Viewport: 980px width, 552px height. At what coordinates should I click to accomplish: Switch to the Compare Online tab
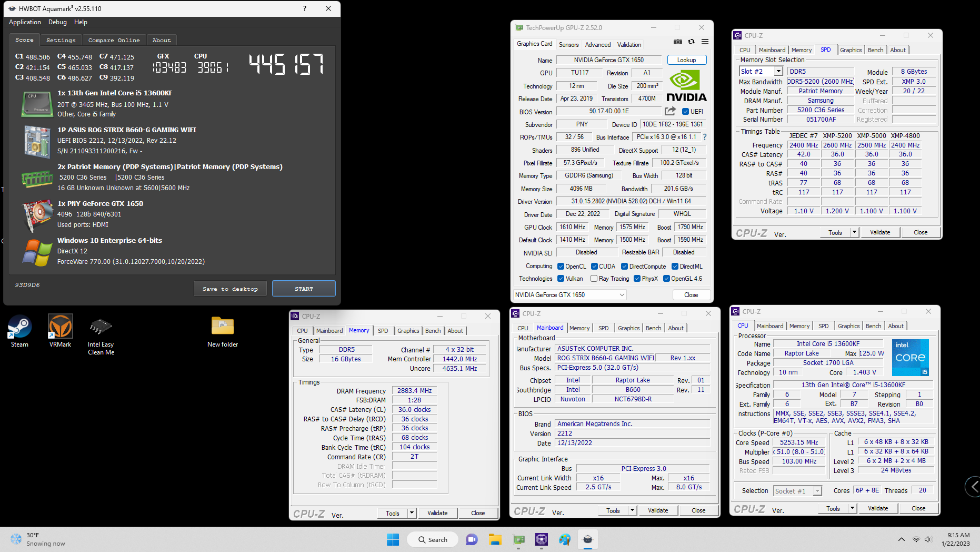[x=114, y=40]
